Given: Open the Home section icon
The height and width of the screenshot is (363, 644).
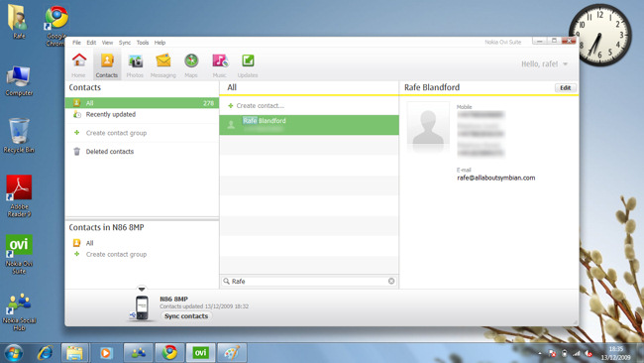Looking at the screenshot, I should pos(79,64).
